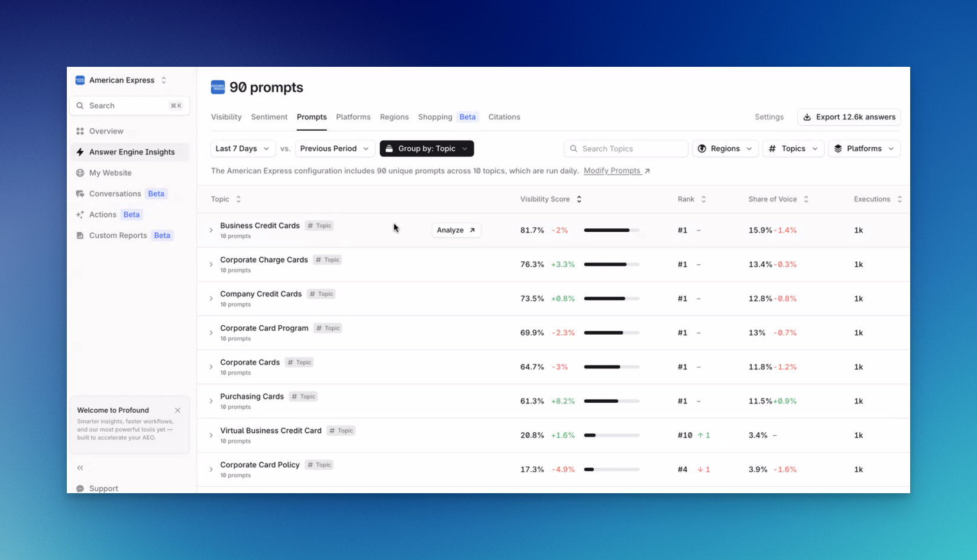Screen dimensions: 977x560
Task: Switch to the Citations tab
Action: pyautogui.click(x=504, y=117)
